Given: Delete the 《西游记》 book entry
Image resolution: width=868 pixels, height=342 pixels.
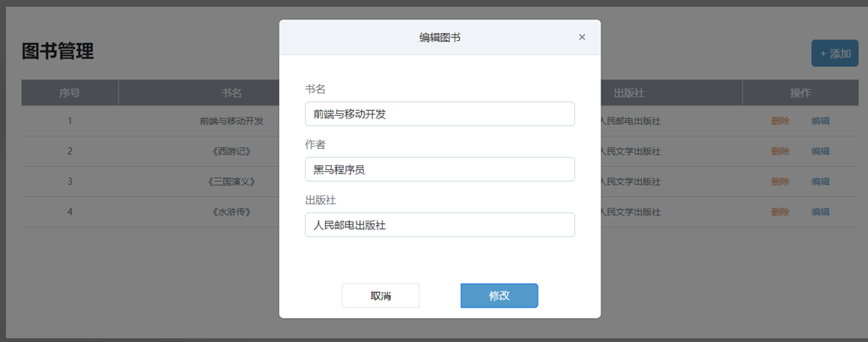Looking at the screenshot, I should (x=780, y=151).
